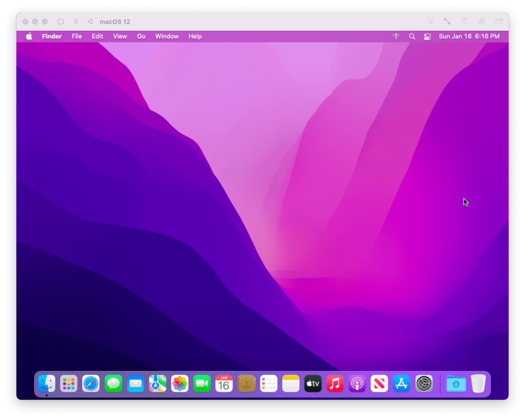Open FaceTime from the Dock

[201, 384]
